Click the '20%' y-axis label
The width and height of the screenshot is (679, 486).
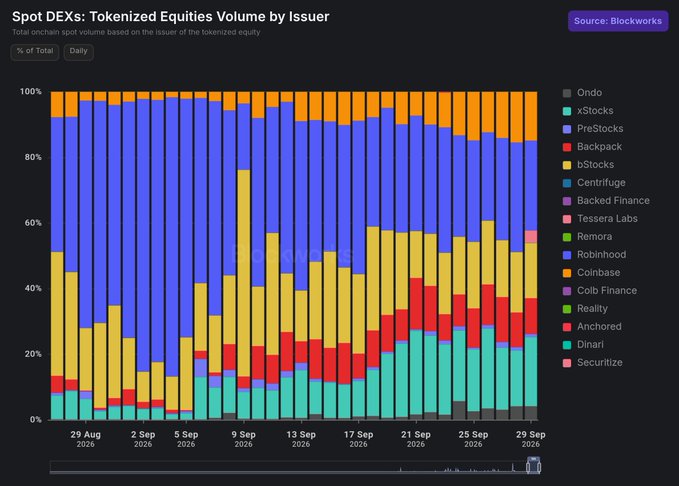pos(33,354)
